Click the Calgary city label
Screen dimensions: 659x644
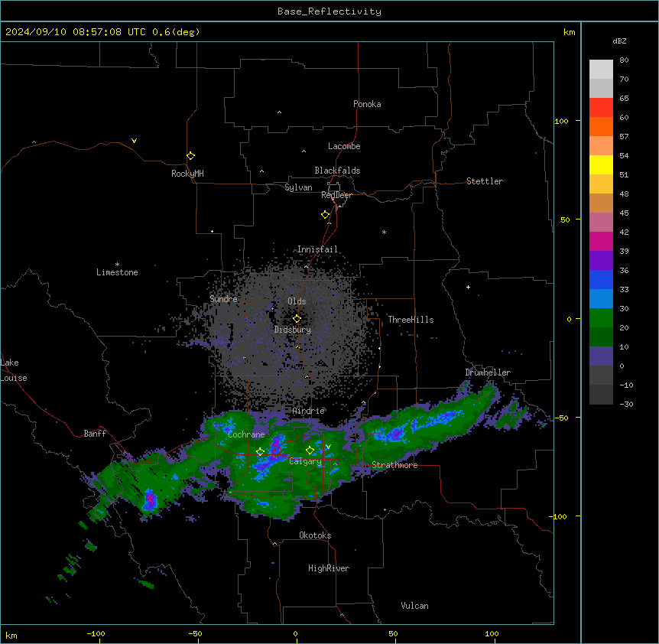(x=305, y=461)
